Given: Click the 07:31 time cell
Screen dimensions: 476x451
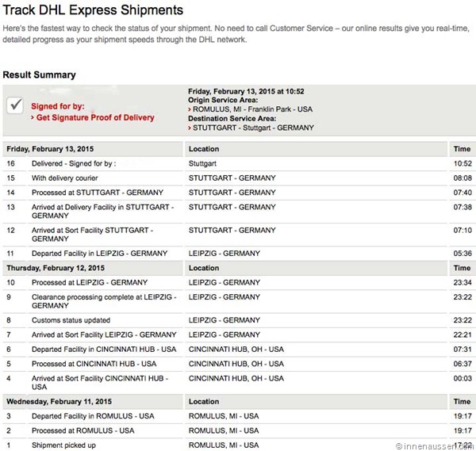Looking at the screenshot, I should [463, 349].
